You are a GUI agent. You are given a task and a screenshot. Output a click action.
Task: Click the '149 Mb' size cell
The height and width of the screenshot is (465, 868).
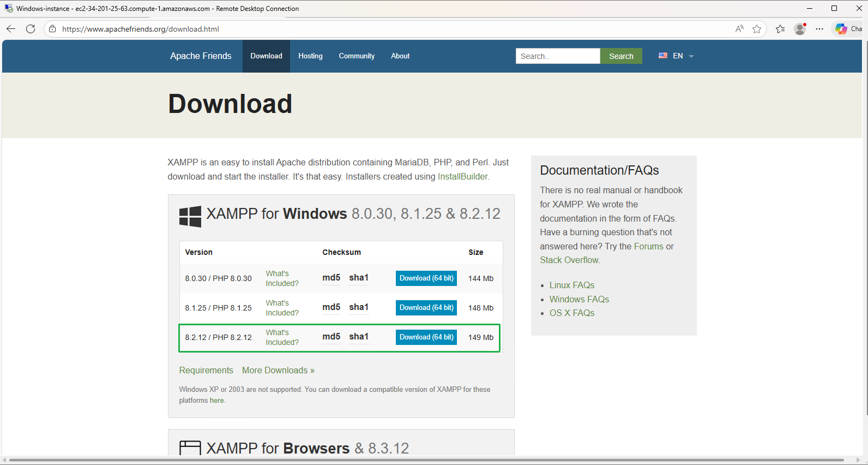point(481,337)
